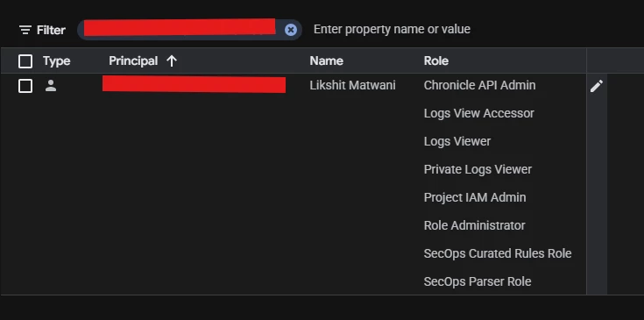Click the 'Logs Viewer' role
The image size is (644, 320).
[x=457, y=141]
